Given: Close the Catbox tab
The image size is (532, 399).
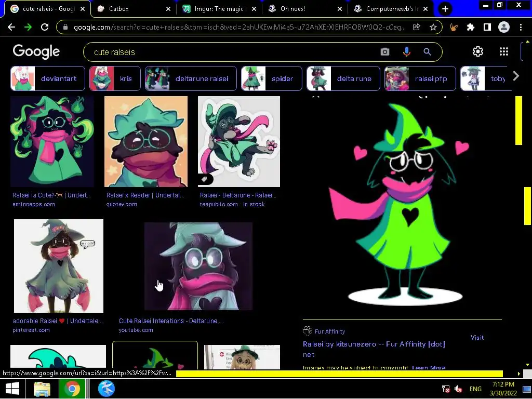Looking at the screenshot, I should [168, 9].
